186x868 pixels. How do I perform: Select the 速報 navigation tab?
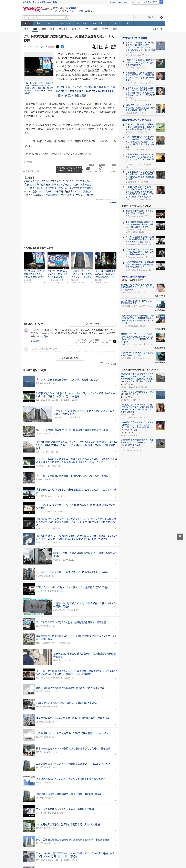click(38, 24)
